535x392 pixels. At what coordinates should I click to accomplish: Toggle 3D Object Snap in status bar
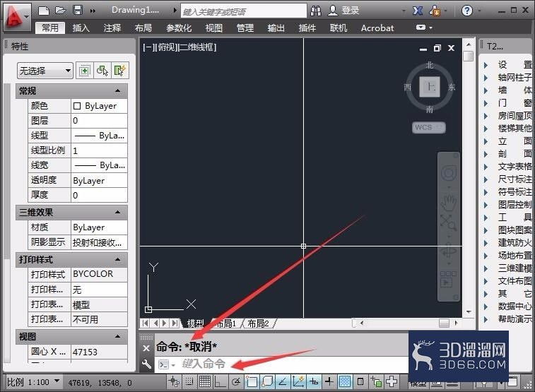(267, 382)
